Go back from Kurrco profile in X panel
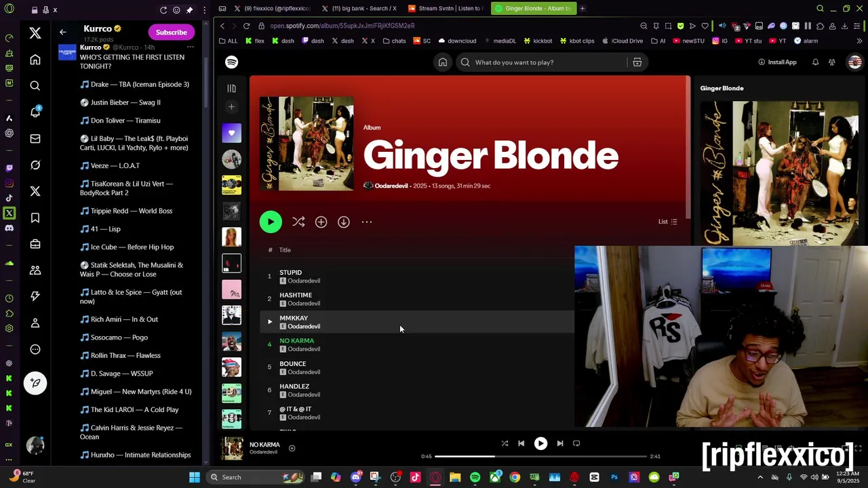The width and height of the screenshot is (868, 488). pos(62,32)
